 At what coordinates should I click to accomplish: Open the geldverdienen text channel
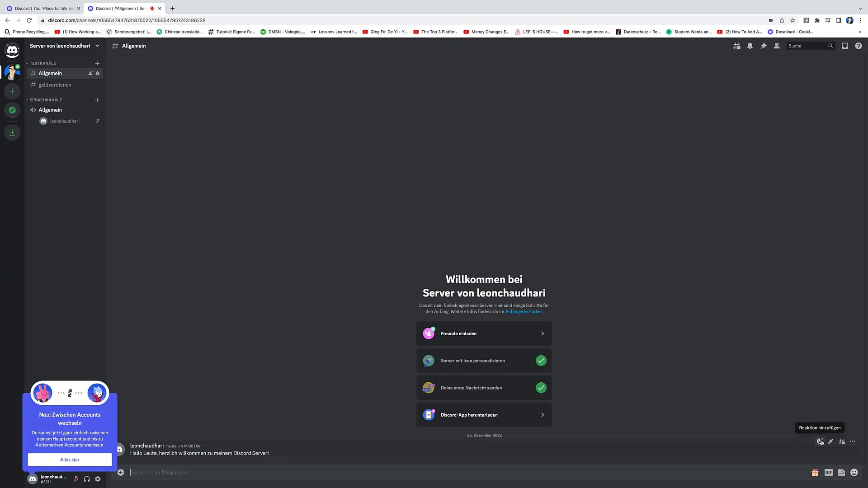(65, 85)
